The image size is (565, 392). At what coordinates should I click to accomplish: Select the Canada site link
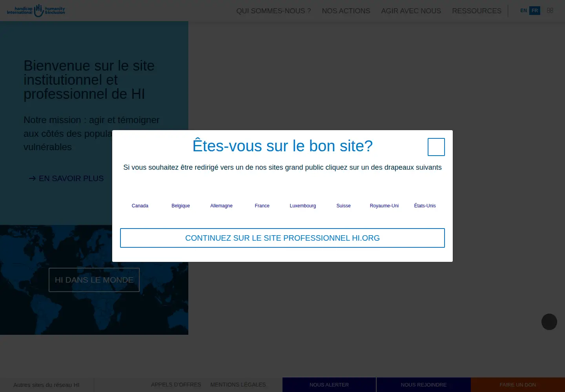pyautogui.click(x=140, y=206)
